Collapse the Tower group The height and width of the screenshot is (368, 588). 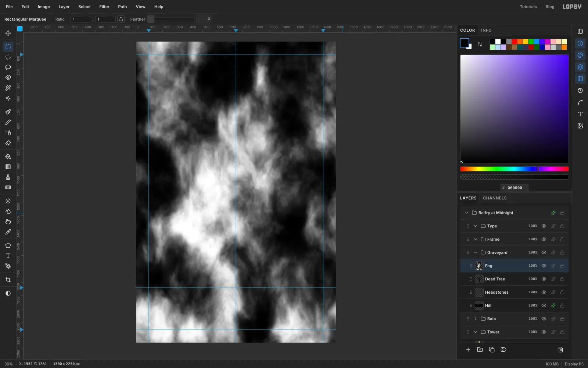point(476,332)
